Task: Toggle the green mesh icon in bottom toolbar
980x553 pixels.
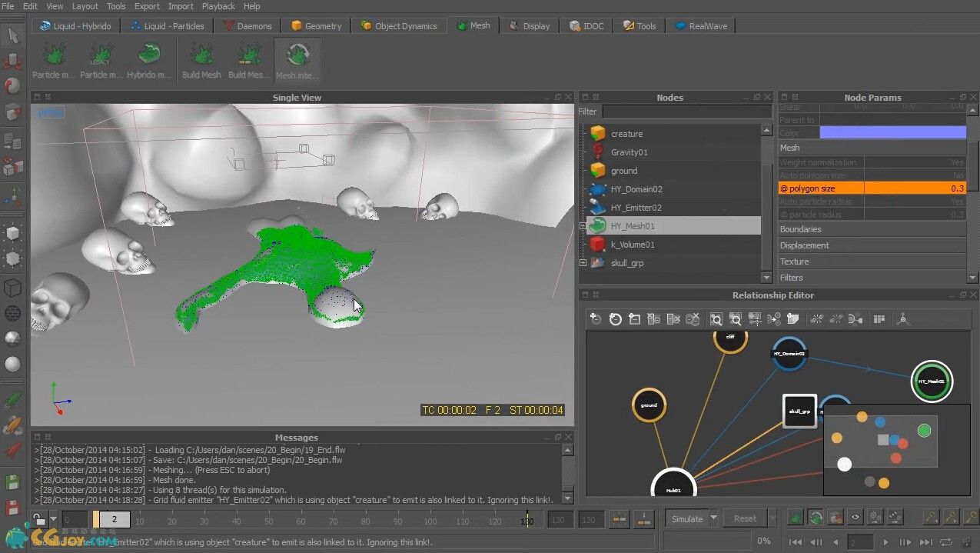Action: (x=795, y=518)
